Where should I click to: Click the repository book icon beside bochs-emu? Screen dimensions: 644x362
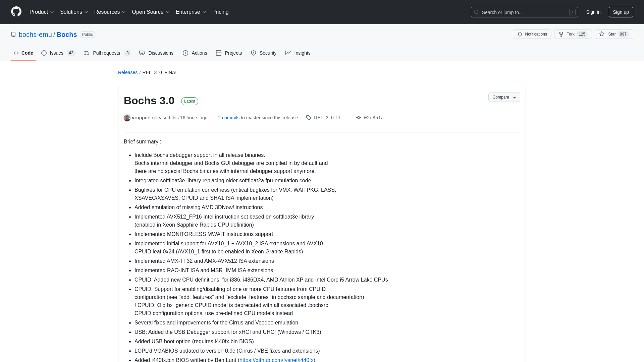13,35
